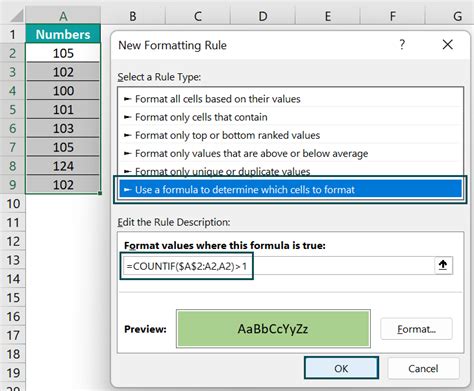Select cell A5 containing 101
The width and height of the screenshot is (474, 391).
[63, 110]
